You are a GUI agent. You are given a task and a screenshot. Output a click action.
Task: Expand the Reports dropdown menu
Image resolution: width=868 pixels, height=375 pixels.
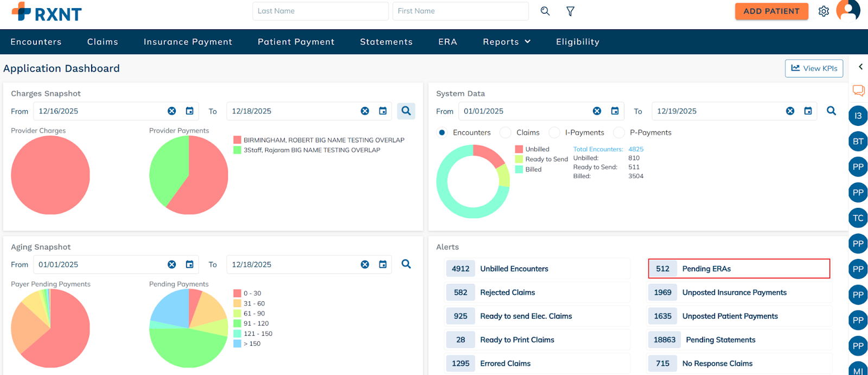click(506, 42)
